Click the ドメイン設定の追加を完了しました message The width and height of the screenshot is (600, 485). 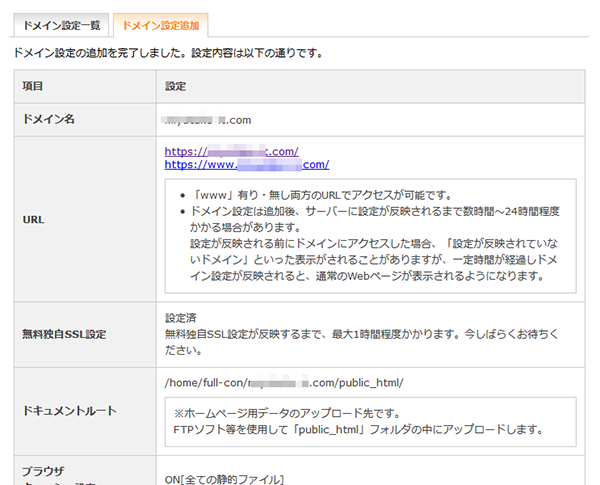(x=168, y=53)
